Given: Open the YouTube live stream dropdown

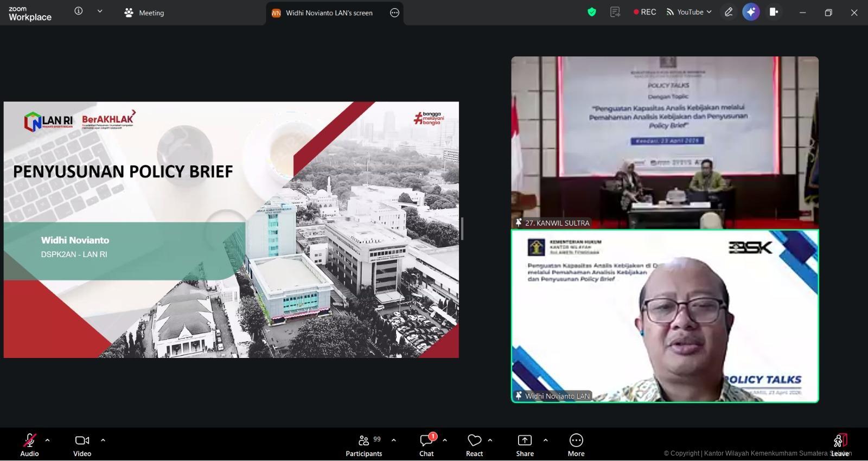Looking at the screenshot, I should coord(689,12).
